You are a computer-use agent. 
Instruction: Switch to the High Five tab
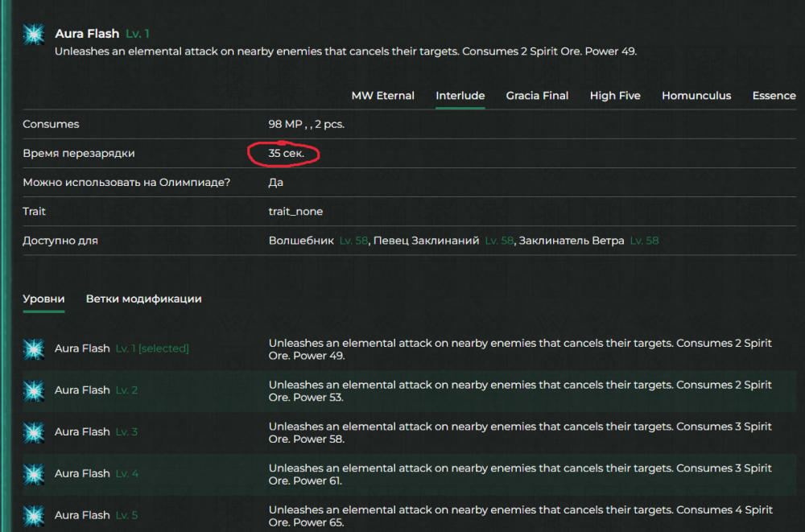pyautogui.click(x=615, y=96)
